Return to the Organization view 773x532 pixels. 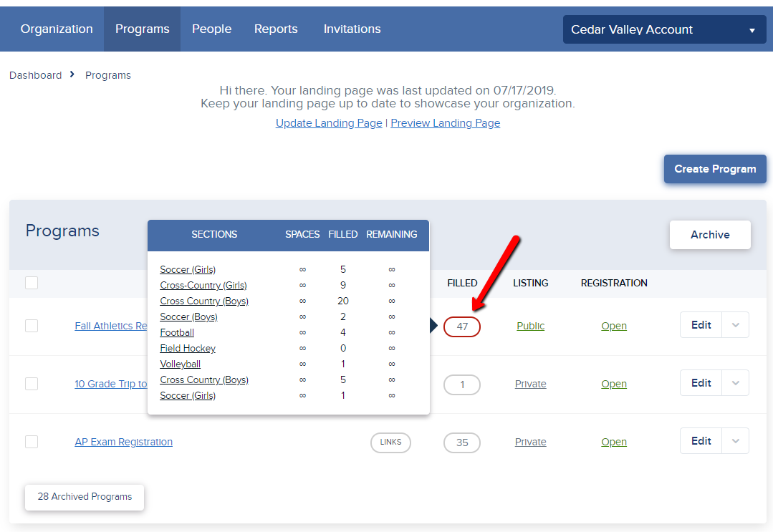click(x=57, y=29)
